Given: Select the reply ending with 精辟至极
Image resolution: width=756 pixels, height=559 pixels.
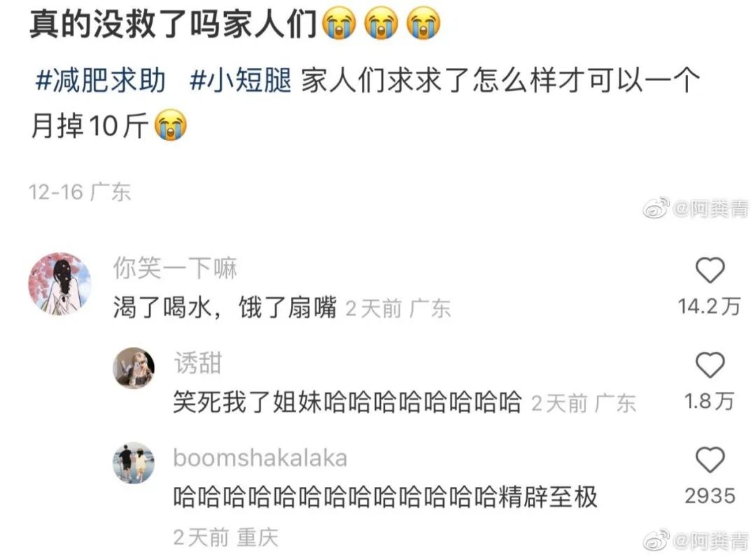Looking at the screenshot, I should point(385,497).
